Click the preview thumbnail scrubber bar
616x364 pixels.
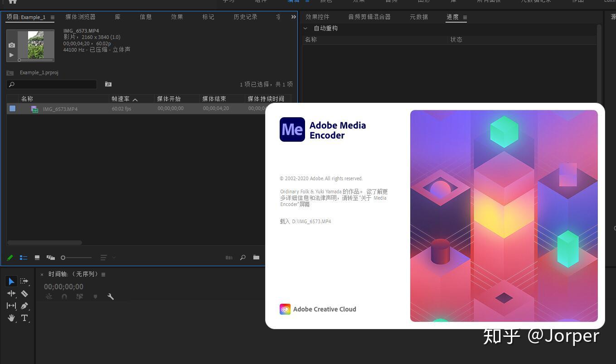tap(35, 60)
